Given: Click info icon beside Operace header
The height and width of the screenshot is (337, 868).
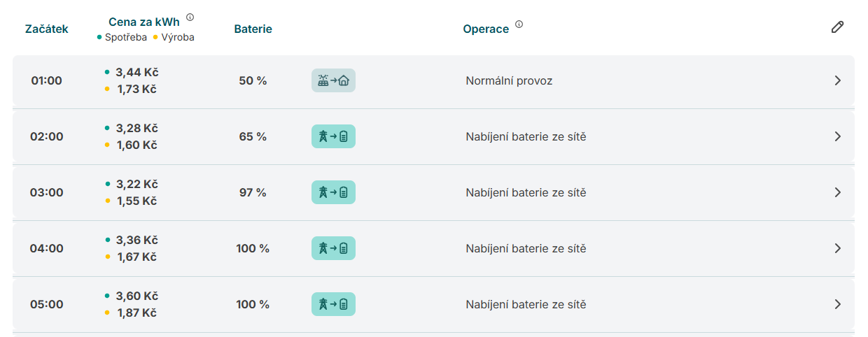Looking at the screenshot, I should [519, 24].
